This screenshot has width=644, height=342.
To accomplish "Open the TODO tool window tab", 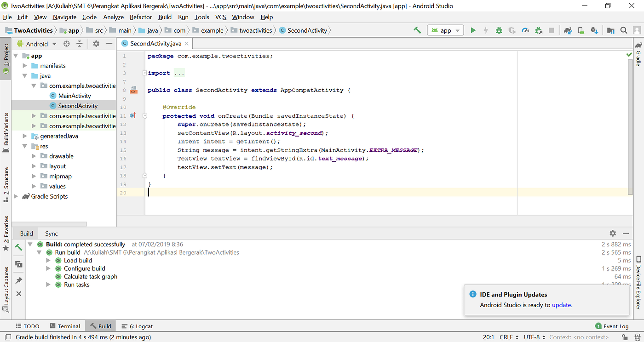I will pyautogui.click(x=28, y=326).
